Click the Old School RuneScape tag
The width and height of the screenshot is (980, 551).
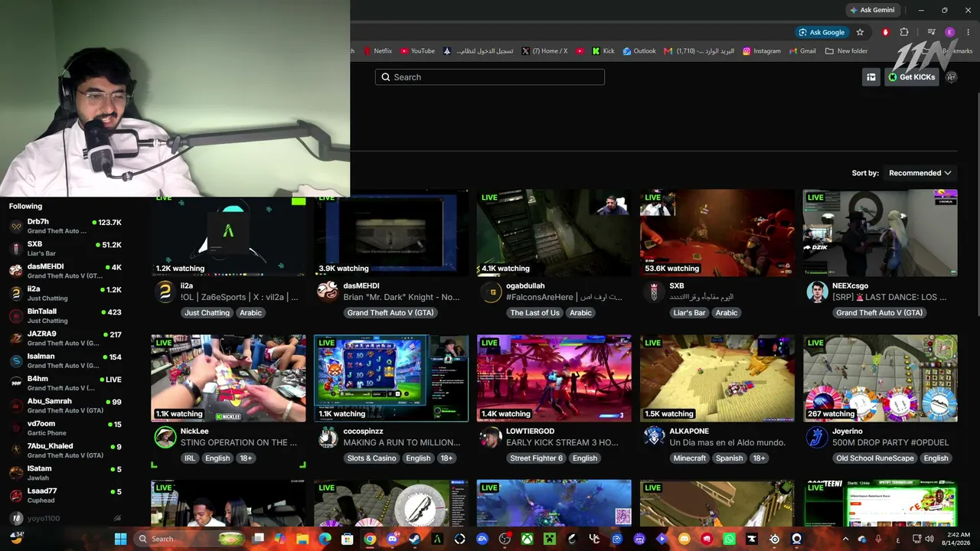[874, 458]
